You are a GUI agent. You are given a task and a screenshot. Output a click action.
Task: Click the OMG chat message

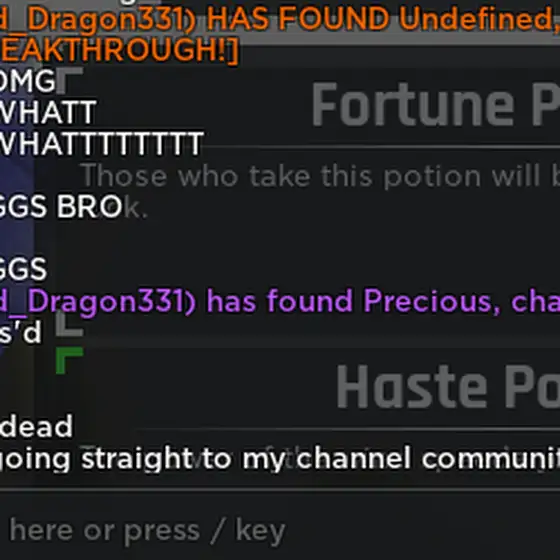coord(28,81)
